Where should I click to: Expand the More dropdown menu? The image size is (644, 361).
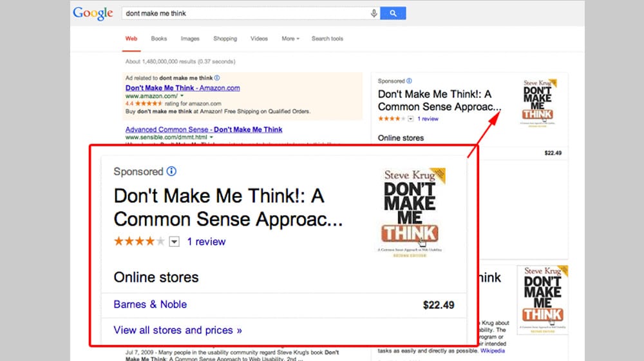point(290,39)
